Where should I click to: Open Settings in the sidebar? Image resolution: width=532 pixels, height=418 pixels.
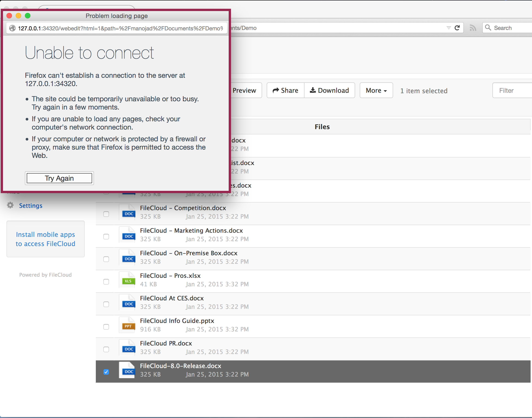31,206
